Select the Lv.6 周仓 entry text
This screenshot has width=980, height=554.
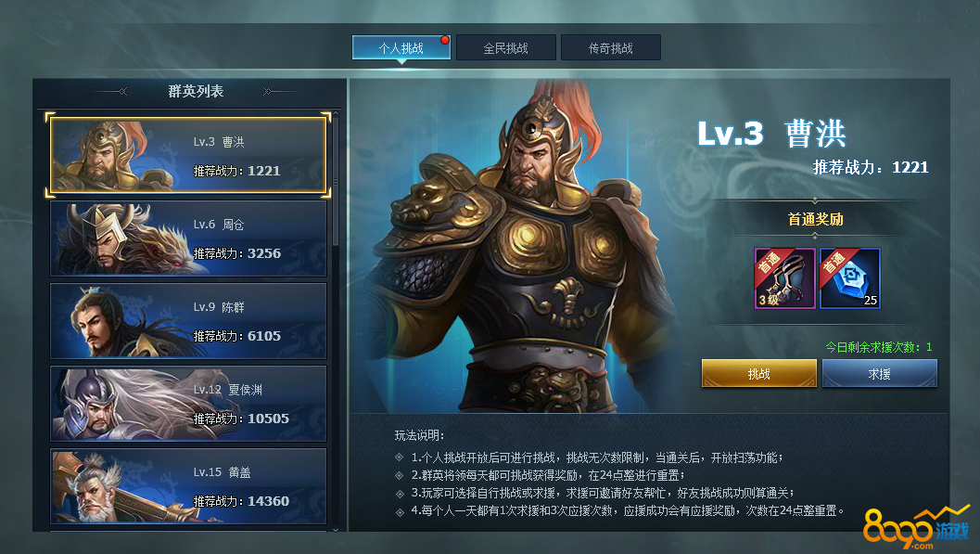tap(219, 224)
